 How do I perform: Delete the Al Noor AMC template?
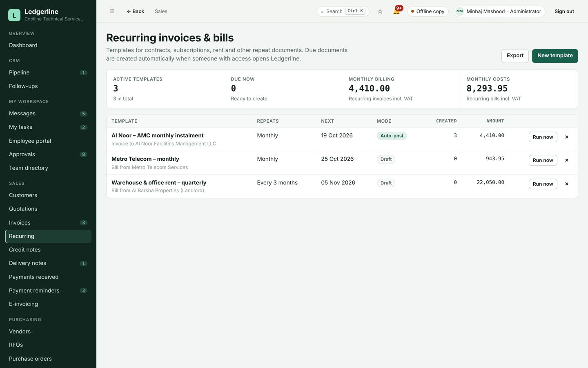567,137
